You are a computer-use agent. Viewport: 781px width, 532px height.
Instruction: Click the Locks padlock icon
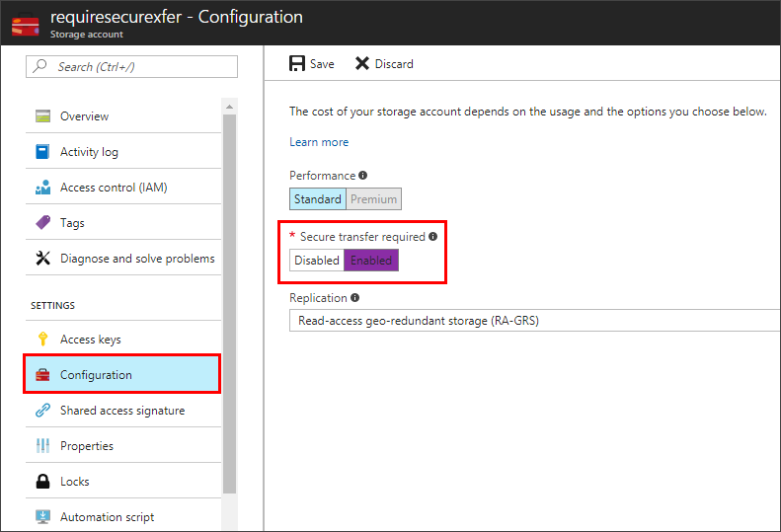42,482
